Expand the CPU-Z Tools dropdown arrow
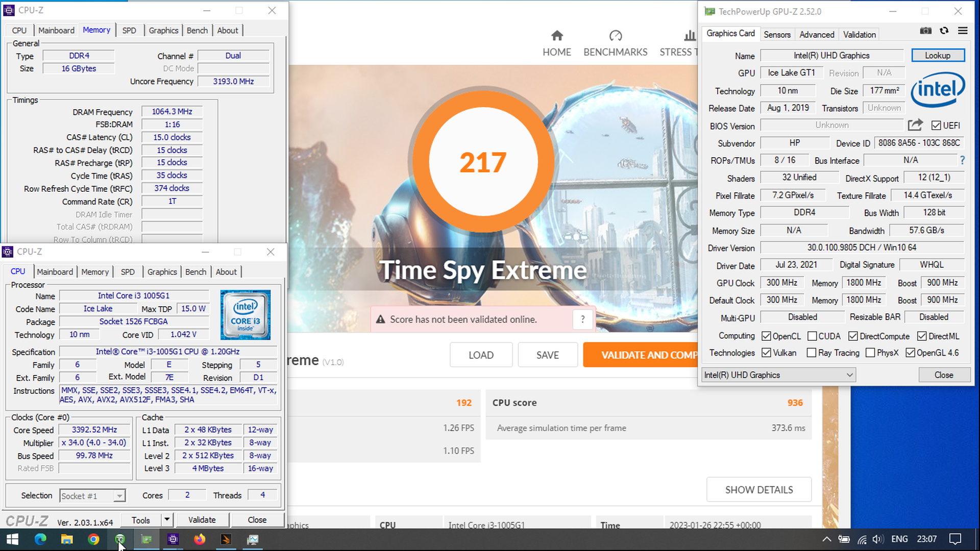The image size is (980, 551). (166, 520)
